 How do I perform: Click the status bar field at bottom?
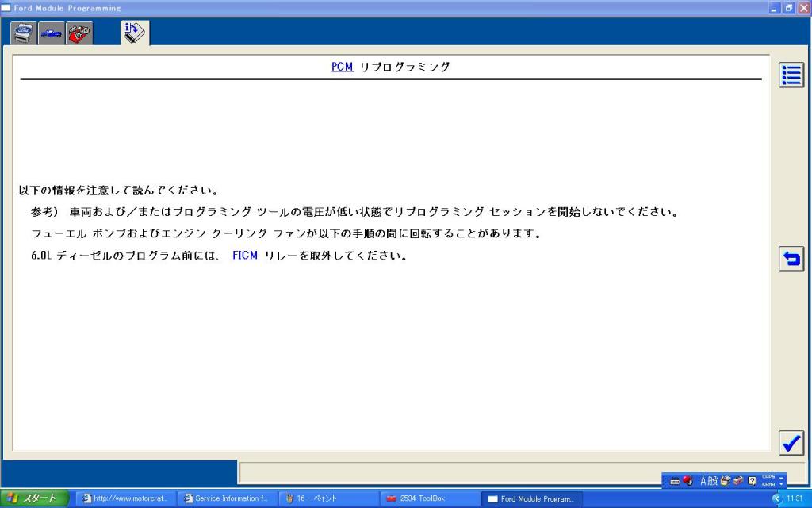point(522,472)
